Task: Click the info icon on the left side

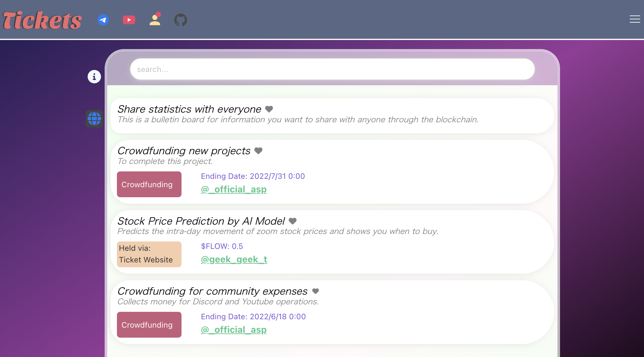Action: [x=94, y=76]
